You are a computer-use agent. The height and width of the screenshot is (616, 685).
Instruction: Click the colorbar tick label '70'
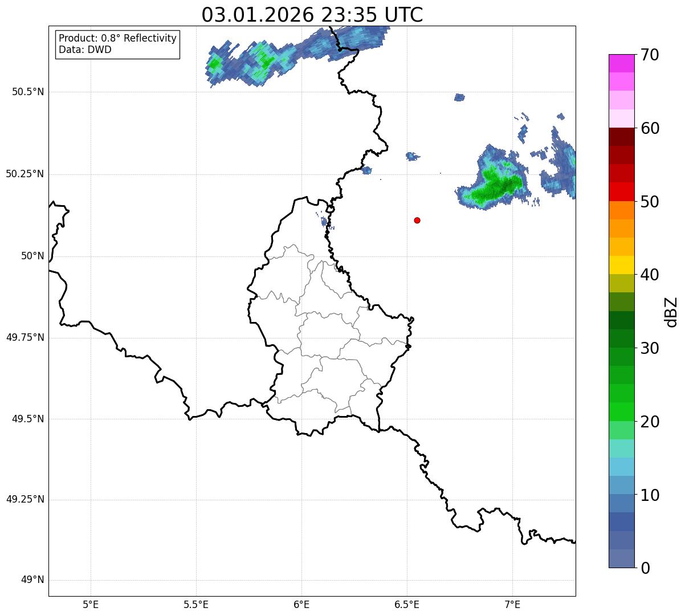(x=650, y=55)
